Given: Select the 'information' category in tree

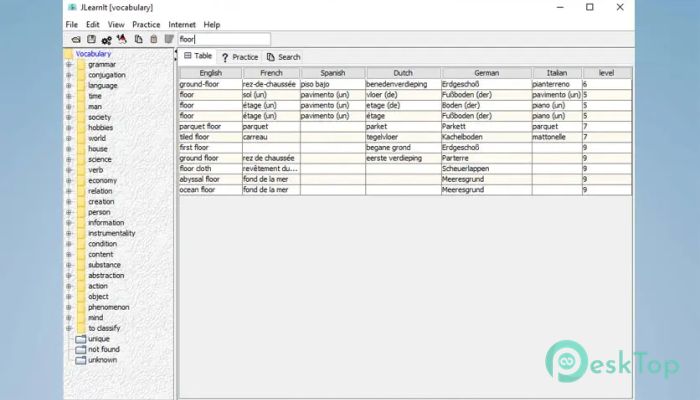Looking at the screenshot, I should pos(106,223).
